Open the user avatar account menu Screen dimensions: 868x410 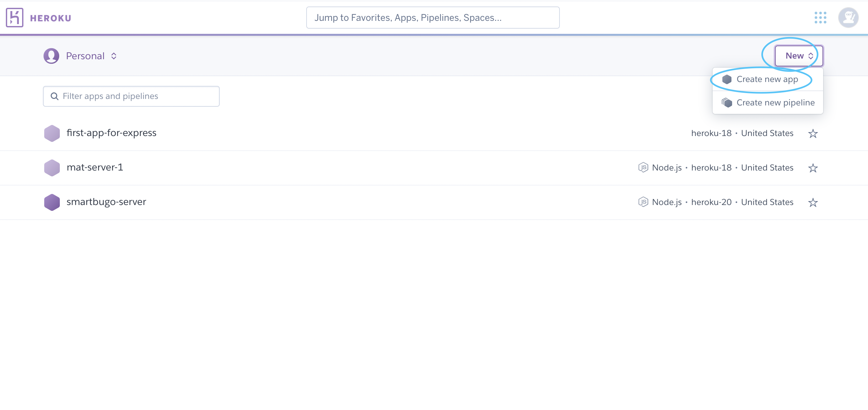click(848, 18)
